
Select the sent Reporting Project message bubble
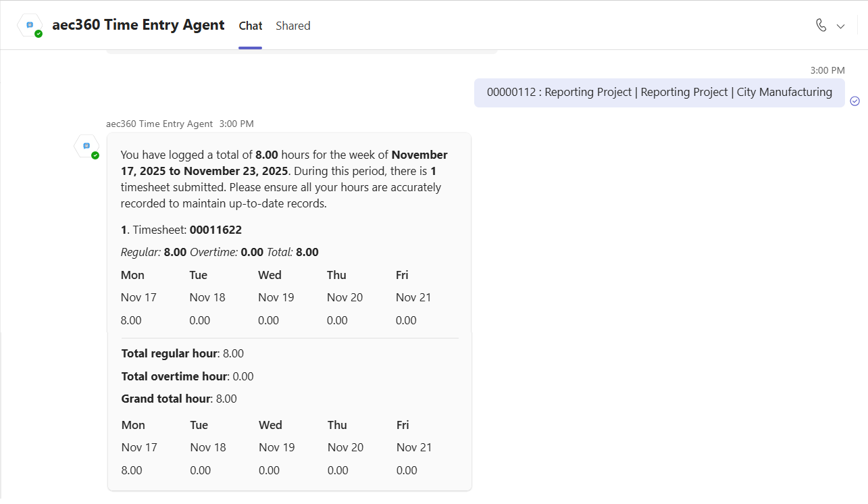click(659, 93)
